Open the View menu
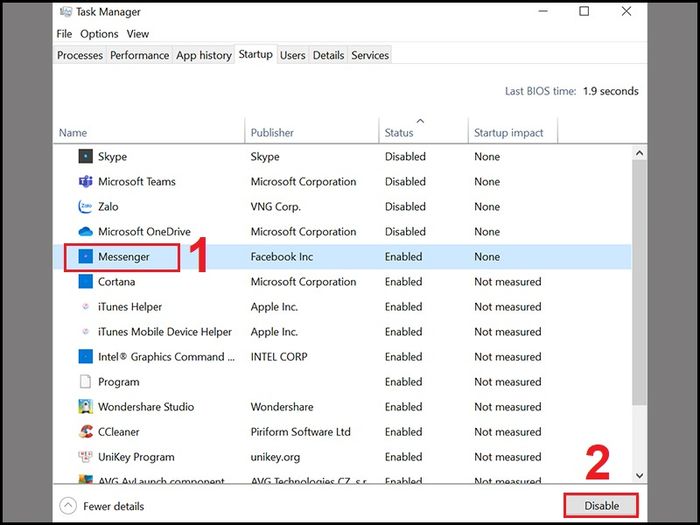The width and height of the screenshot is (700, 525). [x=138, y=34]
